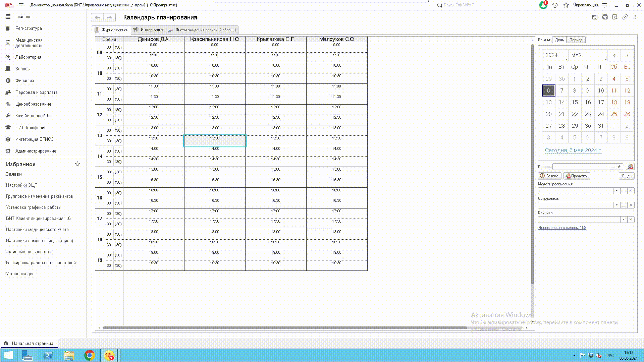
Task: Click the print icon in toolbar
Action: click(605, 17)
